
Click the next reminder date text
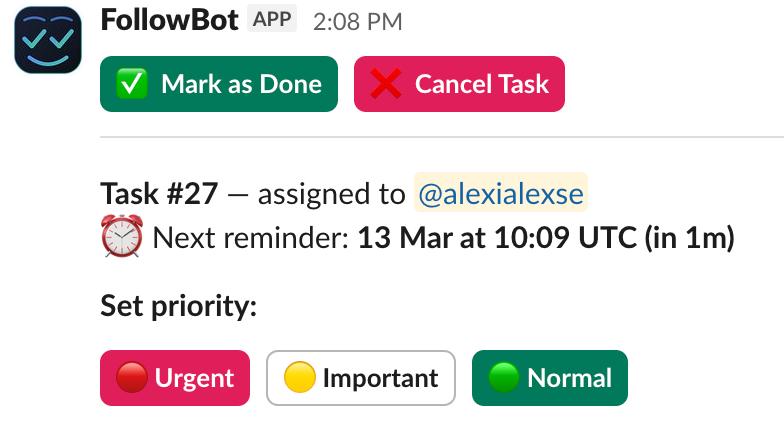(545, 239)
